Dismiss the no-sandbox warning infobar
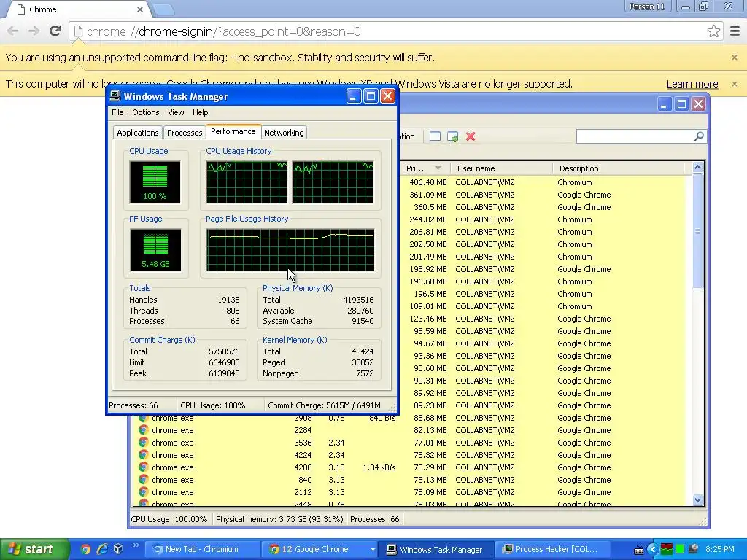 click(735, 58)
